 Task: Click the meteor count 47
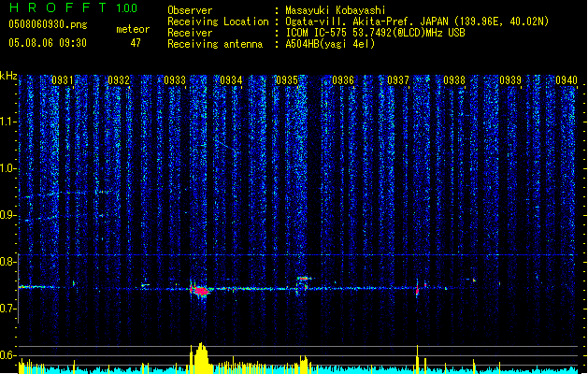[136, 43]
